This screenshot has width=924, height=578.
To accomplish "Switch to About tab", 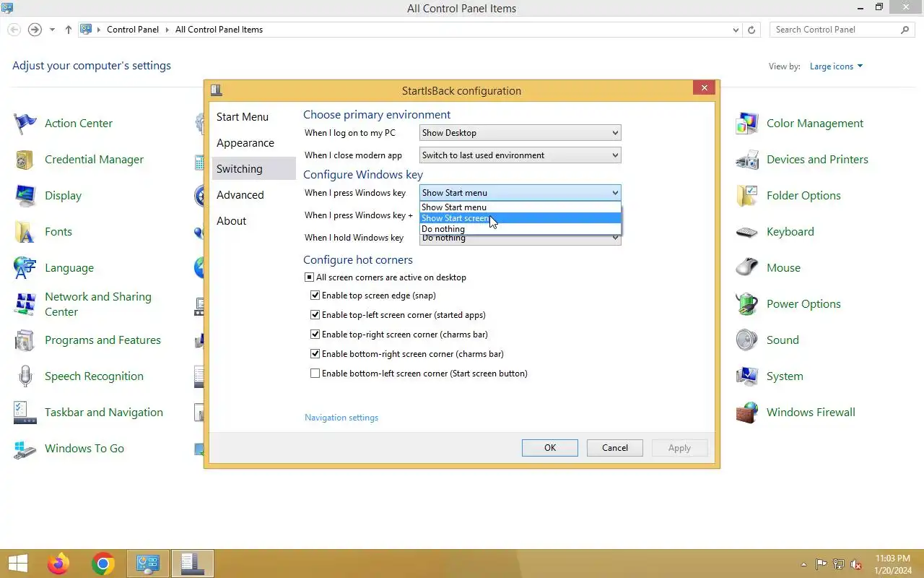I will coord(254,221).
